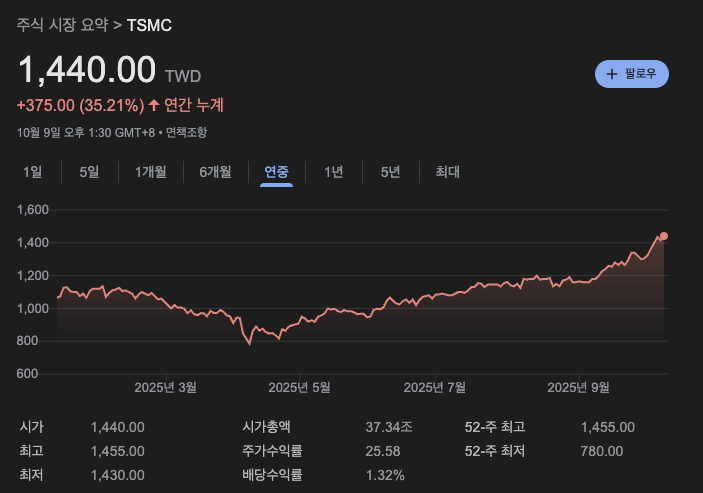Click the 2025년 5월 axis label
This screenshot has height=493, width=703.
[300, 387]
